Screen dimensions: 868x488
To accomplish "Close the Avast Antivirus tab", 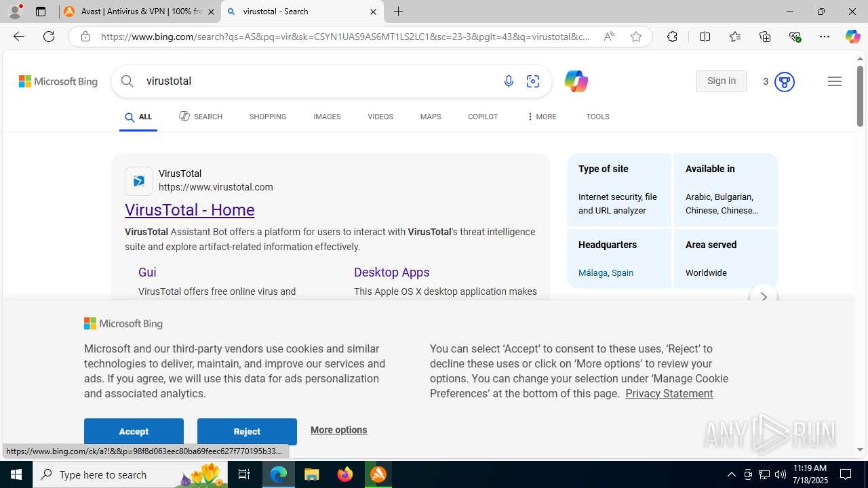I will pyautogui.click(x=211, y=12).
